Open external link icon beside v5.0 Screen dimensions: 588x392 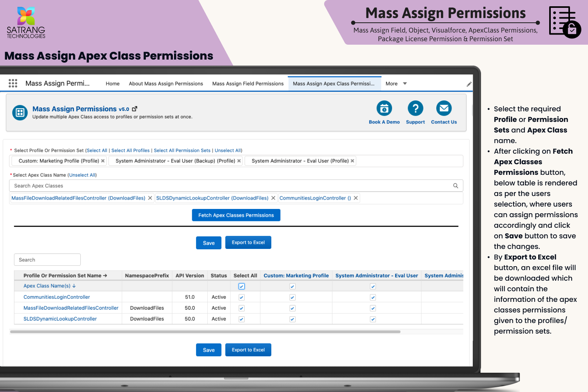pos(135,109)
